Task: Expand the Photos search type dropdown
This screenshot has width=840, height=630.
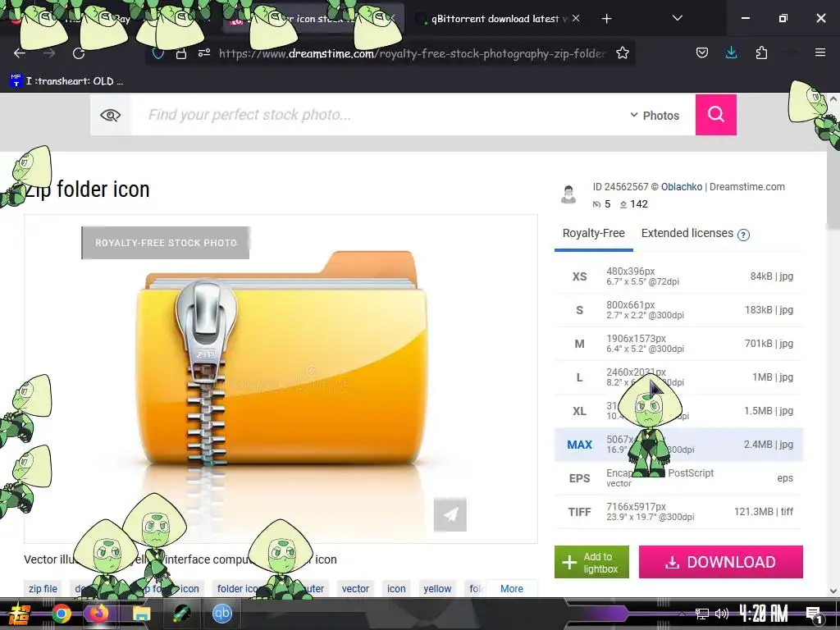Action: click(654, 115)
